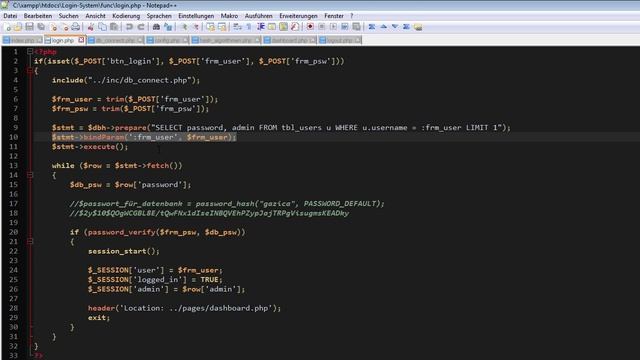Paste clipboard with the Paste icon
The width and height of the screenshot is (640, 360).
(x=114, y=27)
